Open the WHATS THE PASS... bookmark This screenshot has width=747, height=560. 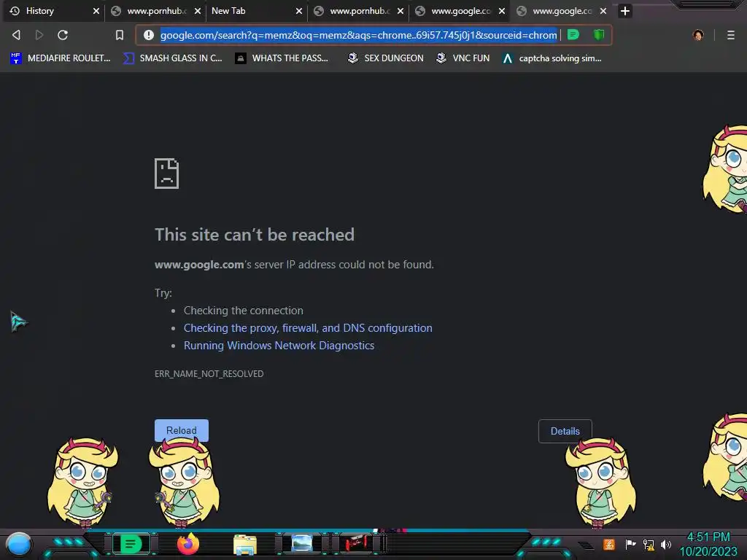coord(282,58)
